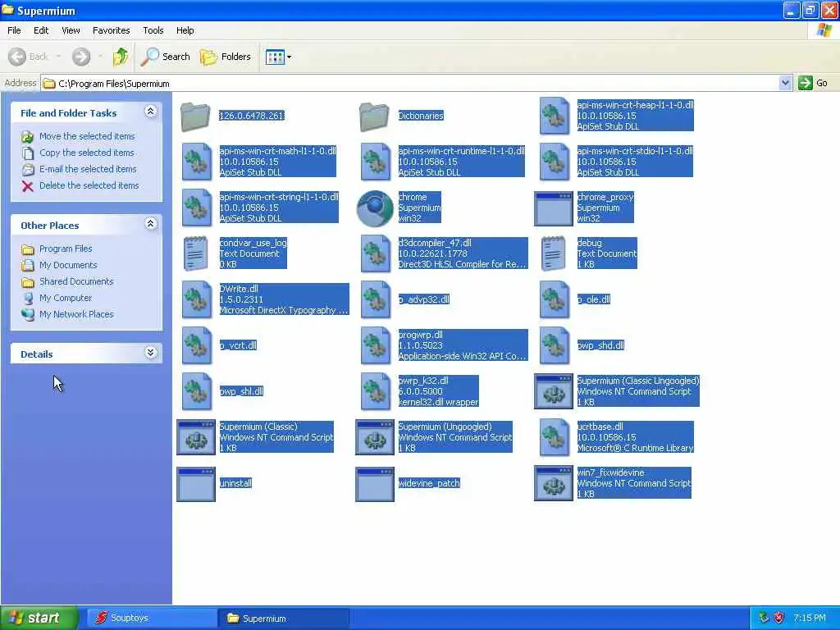840x630 pixels.
Task: Click the security shield tray icon
Action: coord(778,618)
